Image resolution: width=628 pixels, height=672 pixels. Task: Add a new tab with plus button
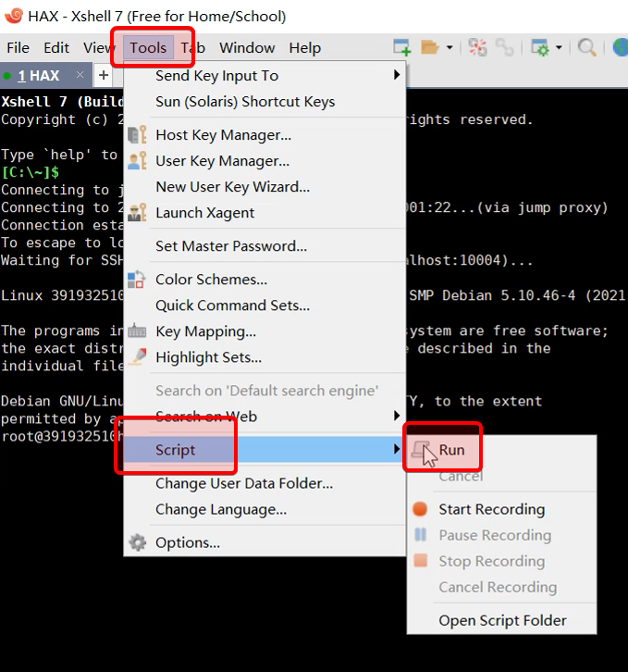coord(104,76)
